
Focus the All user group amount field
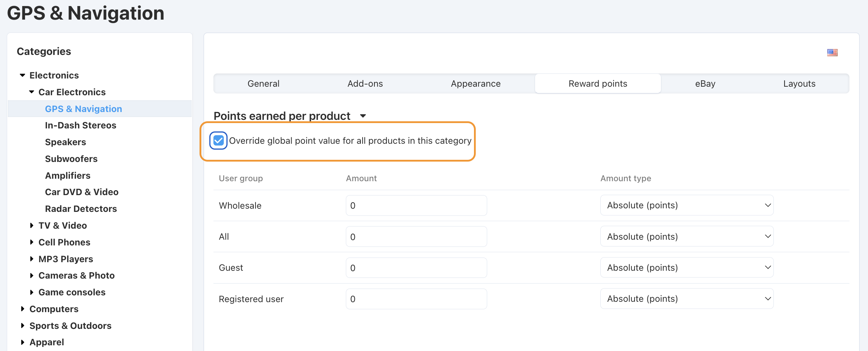[416, 236]
